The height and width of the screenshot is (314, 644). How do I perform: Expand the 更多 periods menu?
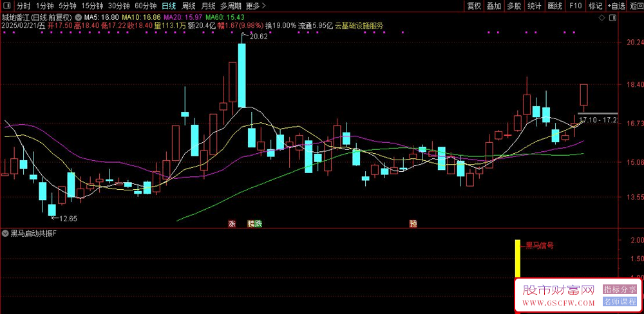coord(256,6)
